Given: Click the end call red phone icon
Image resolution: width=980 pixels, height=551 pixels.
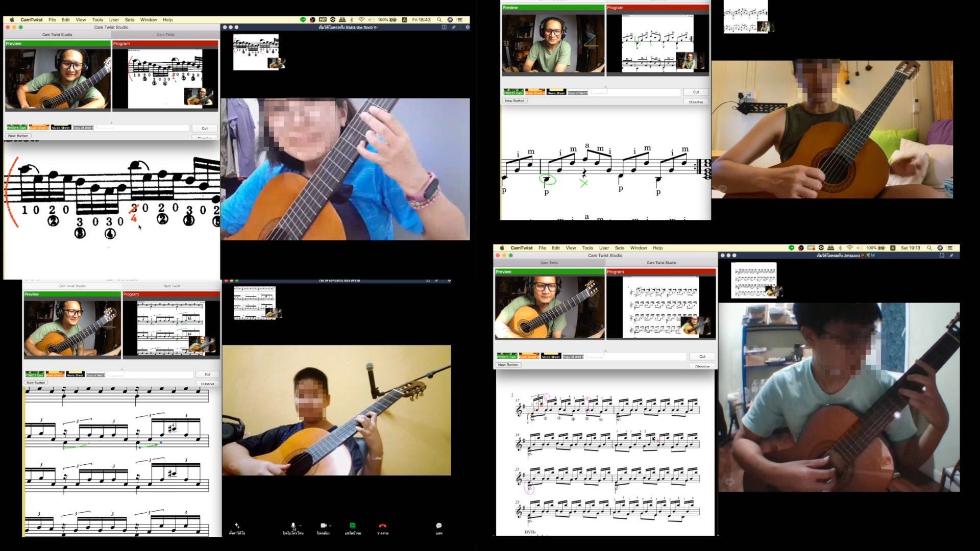Looking at the screenshot, I should (382, 525).
